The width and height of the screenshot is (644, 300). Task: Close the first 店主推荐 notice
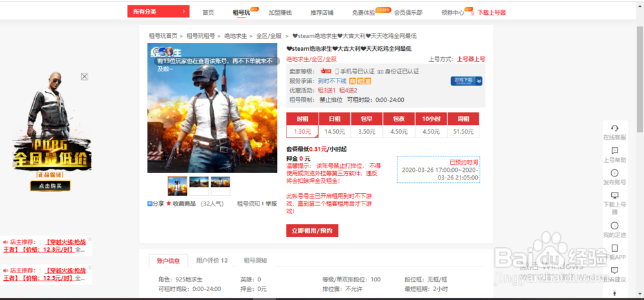point(90,238)
